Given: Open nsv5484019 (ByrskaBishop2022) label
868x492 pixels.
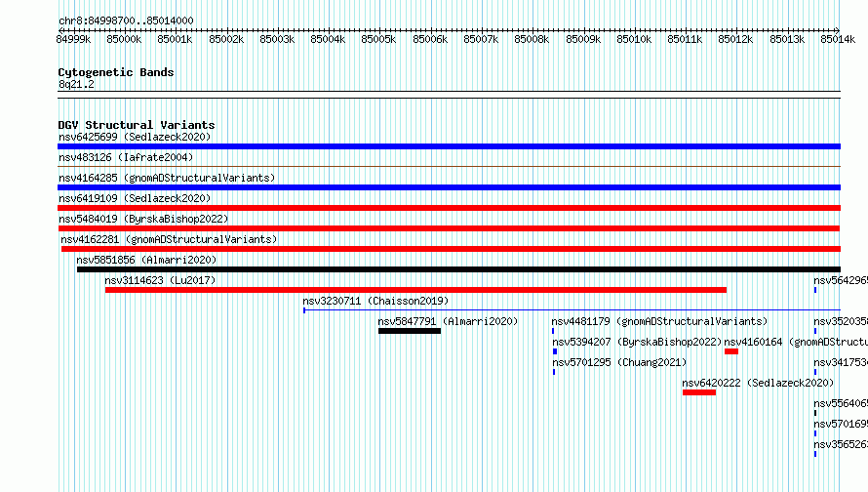Looking at the screenshot, I should coord(143,219).
